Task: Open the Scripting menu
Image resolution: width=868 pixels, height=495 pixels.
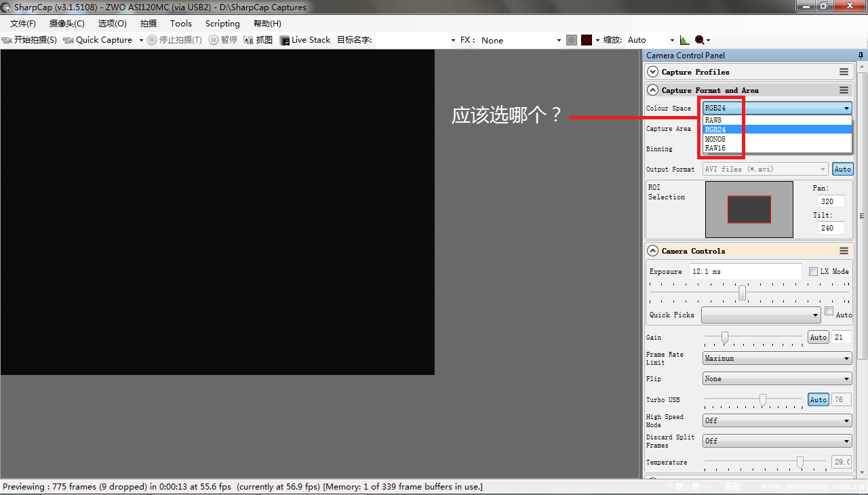Action: 222,23
